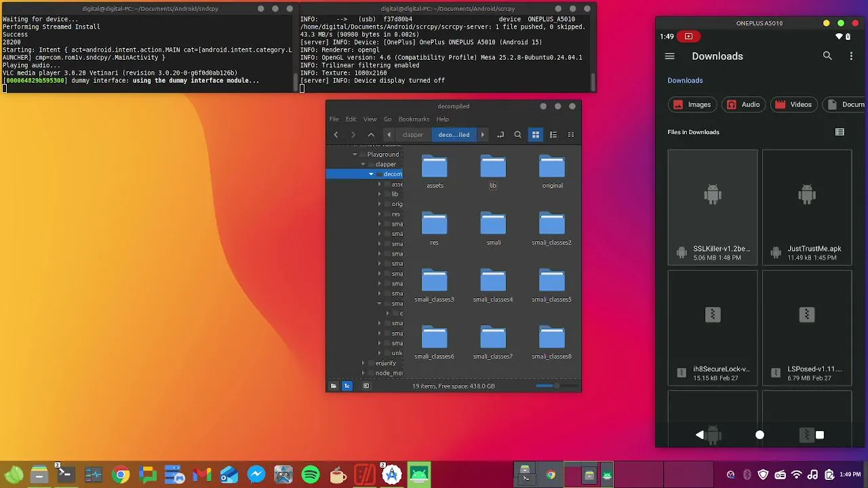Open search in the file manager
868x488 pixels.
click(x=518, y=135)
